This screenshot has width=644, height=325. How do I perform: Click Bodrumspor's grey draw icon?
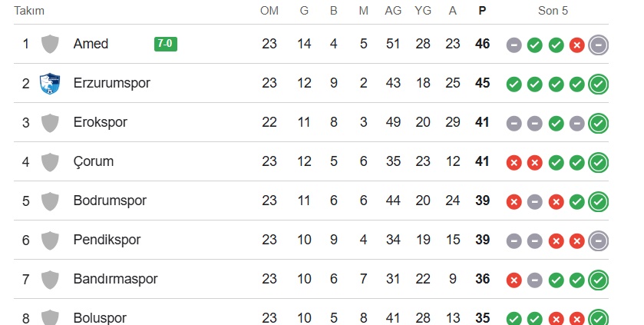[535, 201]
